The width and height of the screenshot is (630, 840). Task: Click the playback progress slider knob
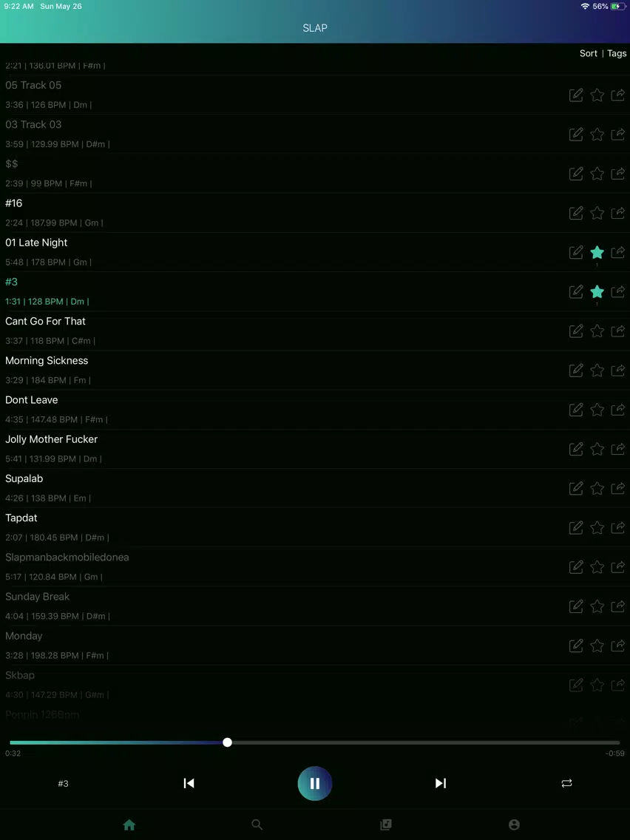click(x=227, y=742)
